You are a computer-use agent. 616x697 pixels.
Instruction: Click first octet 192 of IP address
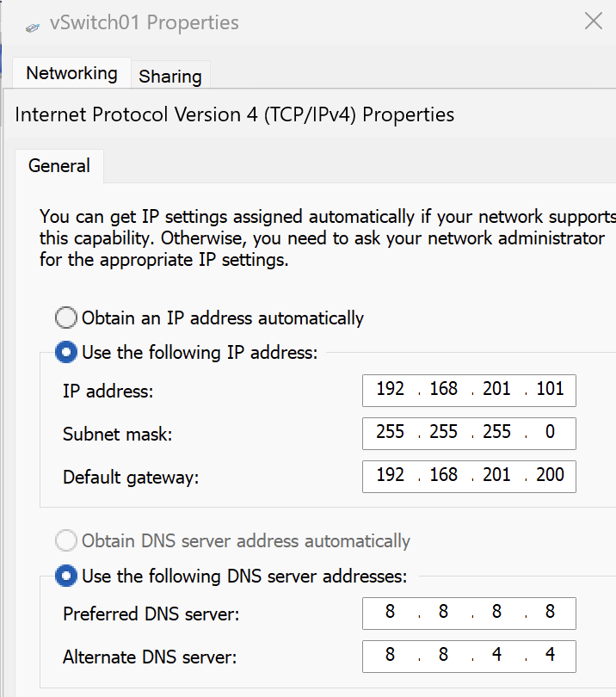coord(391,390)
